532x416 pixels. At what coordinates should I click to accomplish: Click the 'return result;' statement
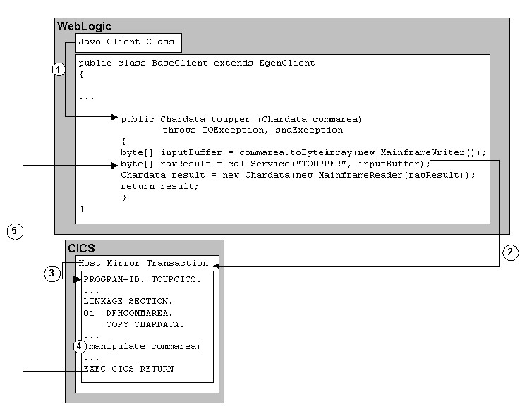[x=159, y=186]
